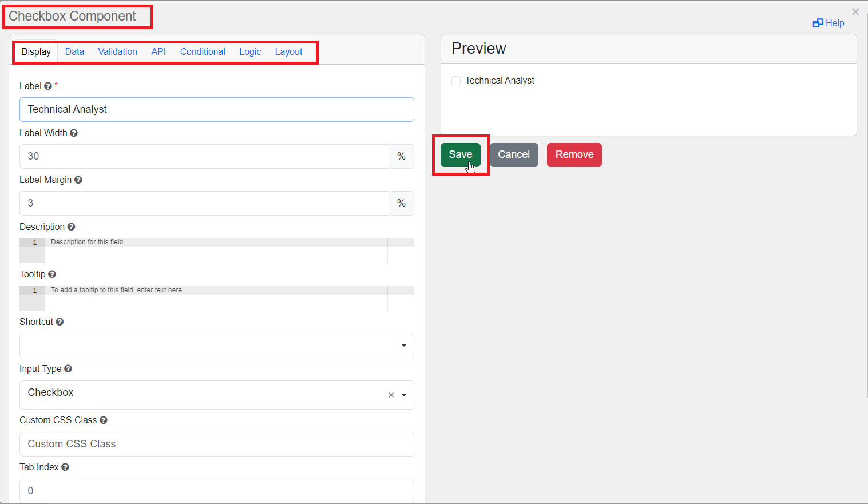Focus the Custom CSS Class field

(x=217, y=444)
